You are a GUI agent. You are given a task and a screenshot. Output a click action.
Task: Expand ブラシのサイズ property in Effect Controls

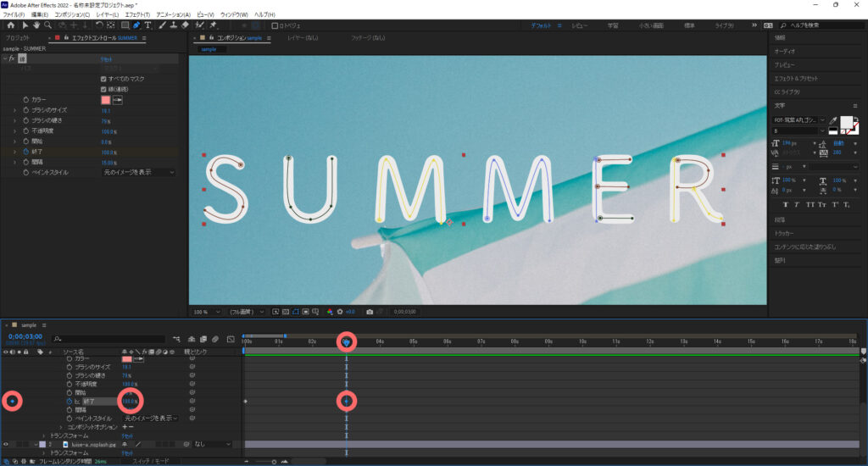[14, 110]
